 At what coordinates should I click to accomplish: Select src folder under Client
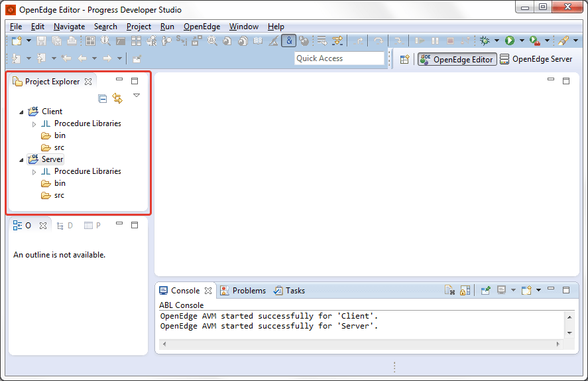pos(52,147)
